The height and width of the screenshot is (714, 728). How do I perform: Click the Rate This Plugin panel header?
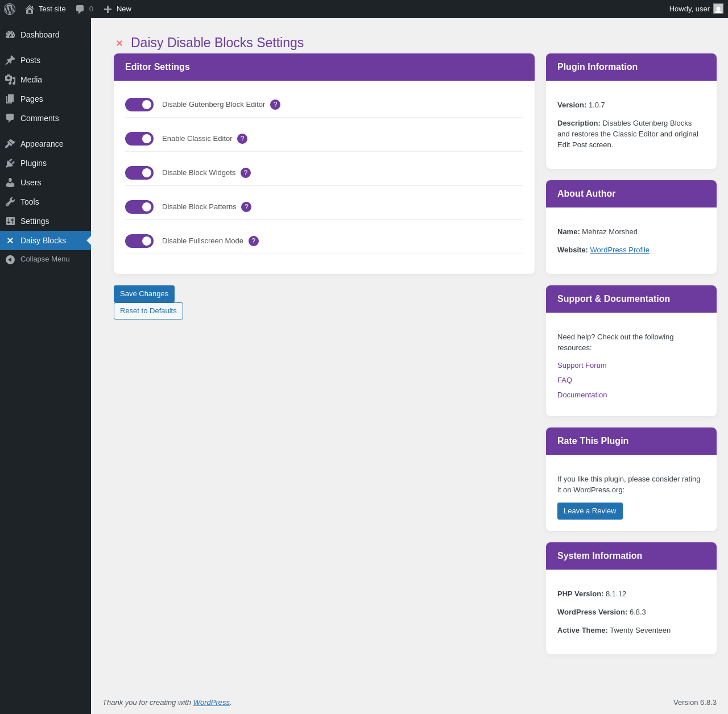[x=631, y=441]
